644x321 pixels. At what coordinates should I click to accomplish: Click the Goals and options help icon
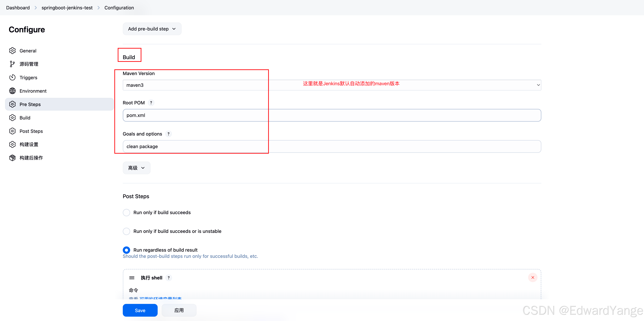click(169, 134)
